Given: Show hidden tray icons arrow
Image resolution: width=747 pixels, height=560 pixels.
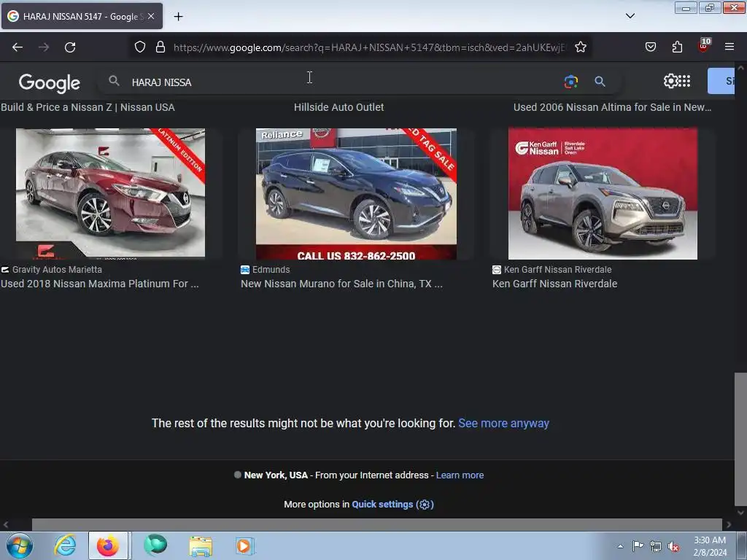Looking at the screenshot, I should click(x=620, y=546).
